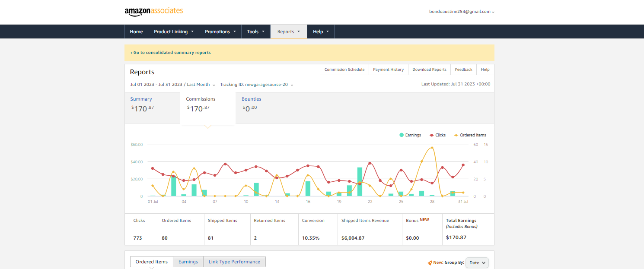Toggle the Earnings series in chart legend

pyautogui.click(x=410, y=135)
